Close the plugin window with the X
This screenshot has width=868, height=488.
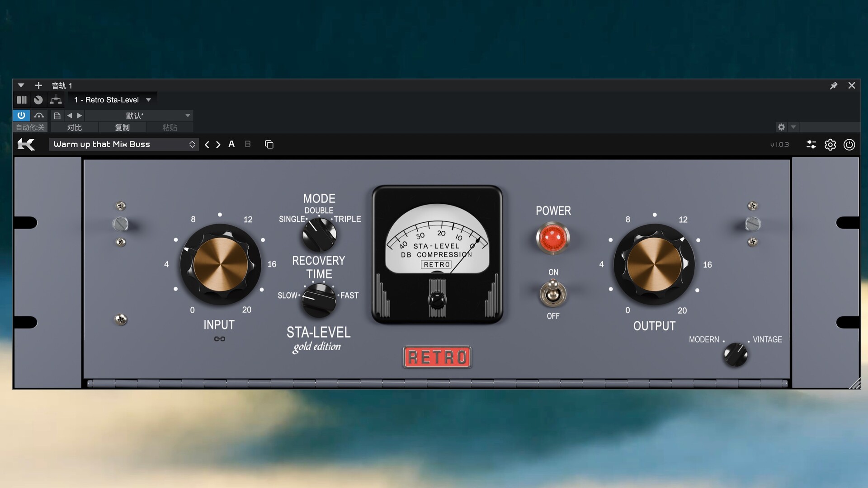pyautogui.click(x=852, y=85)
